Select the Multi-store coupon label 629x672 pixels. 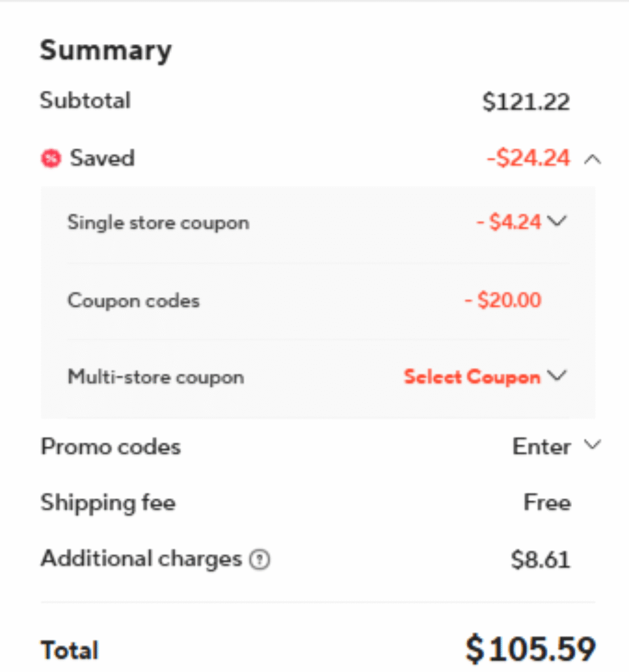click(x=156, y=377)
